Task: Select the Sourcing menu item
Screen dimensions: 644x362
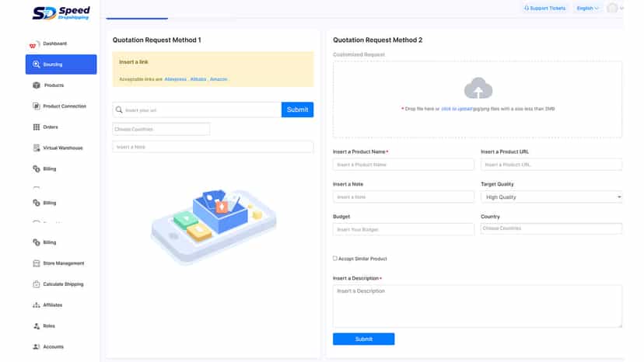Action: pos(61,64)
